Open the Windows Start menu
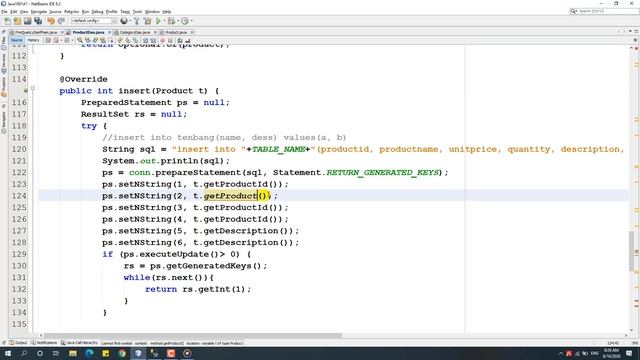640x360 pixels. (x=8, y=353)
